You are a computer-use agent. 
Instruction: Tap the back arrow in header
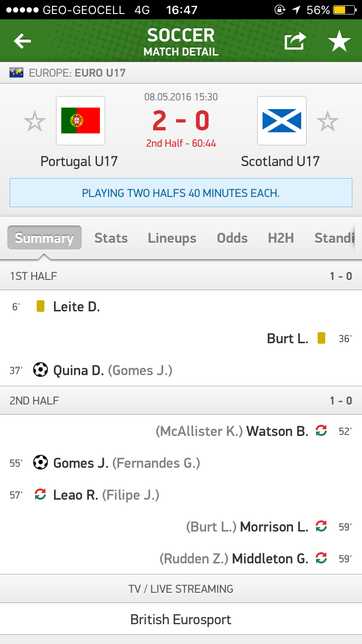click(22, 42)
